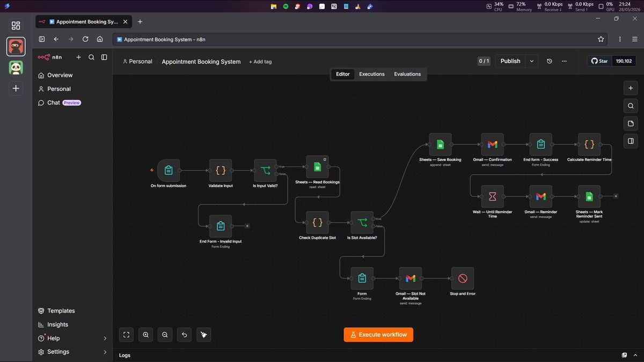The height and width of the screenshot is (362, 644).
Task: Select the Sheets — Mark Reminder Sent node
Action: [x=589, y=196]
